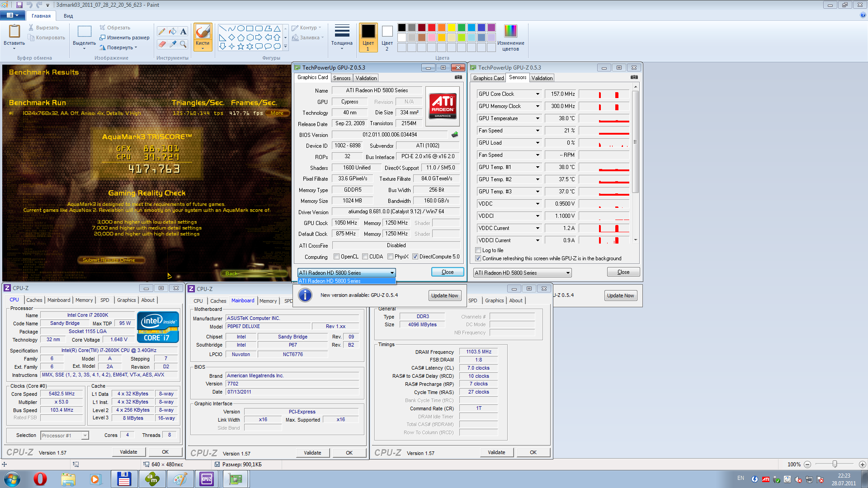Click the BIOS save chip icon in GPU-Z
Viewport: 868px width, 488px height.
(455, 134)
